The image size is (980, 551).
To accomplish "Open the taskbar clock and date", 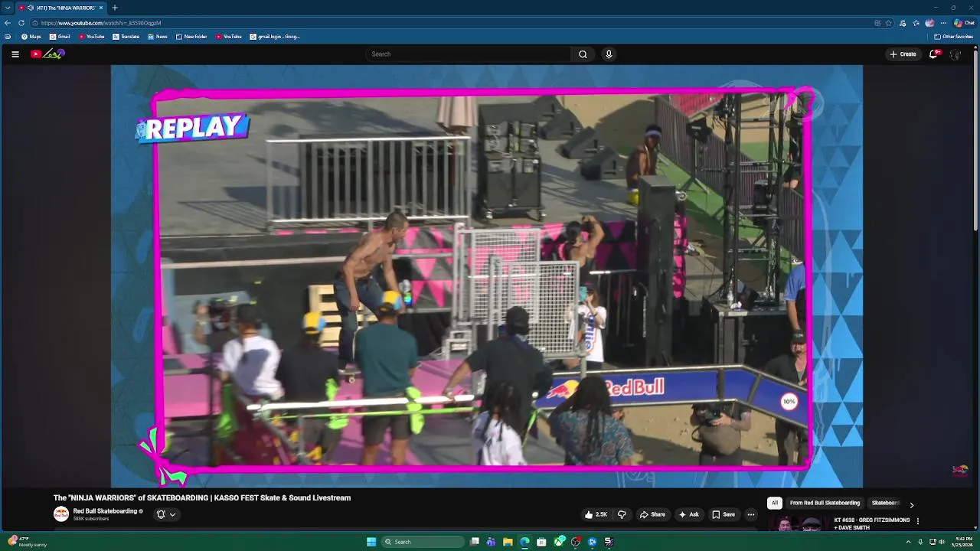I will (963, 542).
